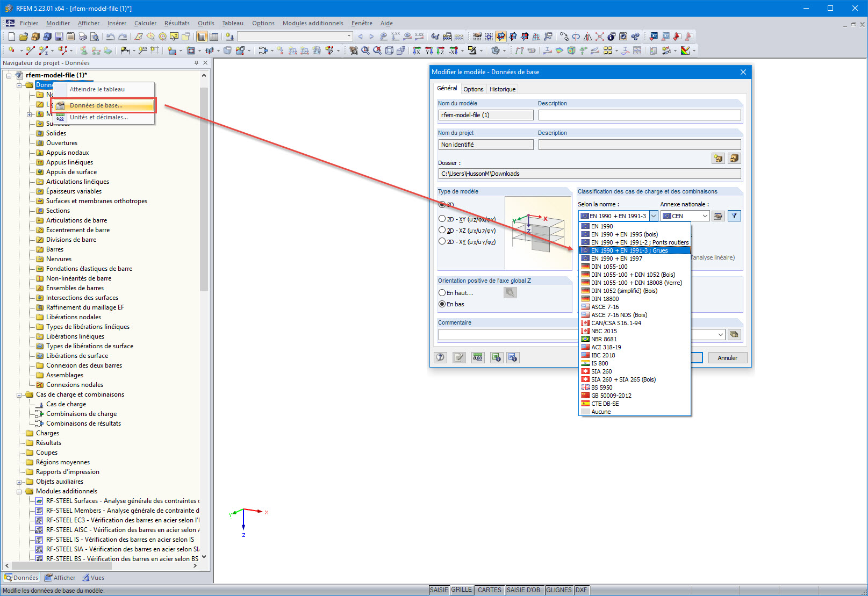This screenshot has height=596, width=868.
Task: Click the rainbow color display icon
Action: point(685,51)
